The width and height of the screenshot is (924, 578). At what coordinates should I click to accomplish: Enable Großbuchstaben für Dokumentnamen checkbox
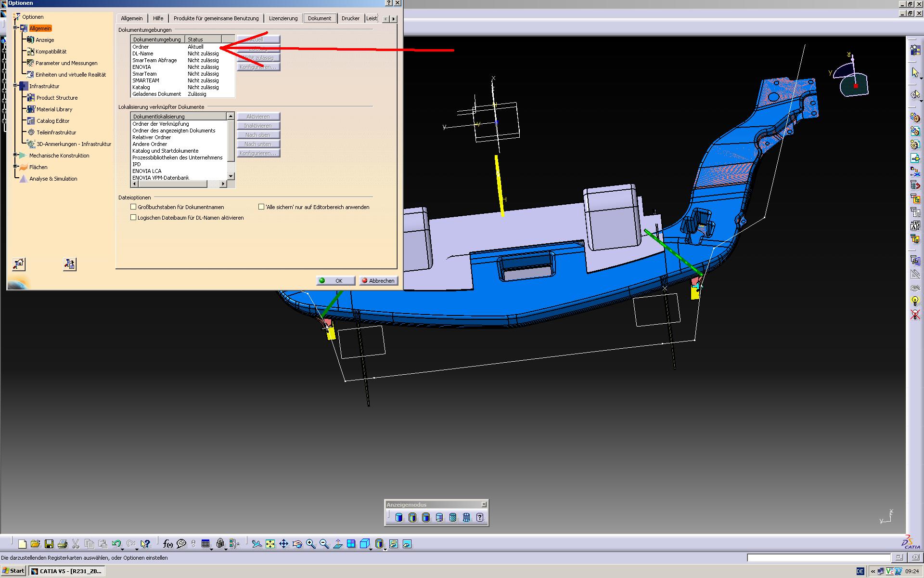133,207
